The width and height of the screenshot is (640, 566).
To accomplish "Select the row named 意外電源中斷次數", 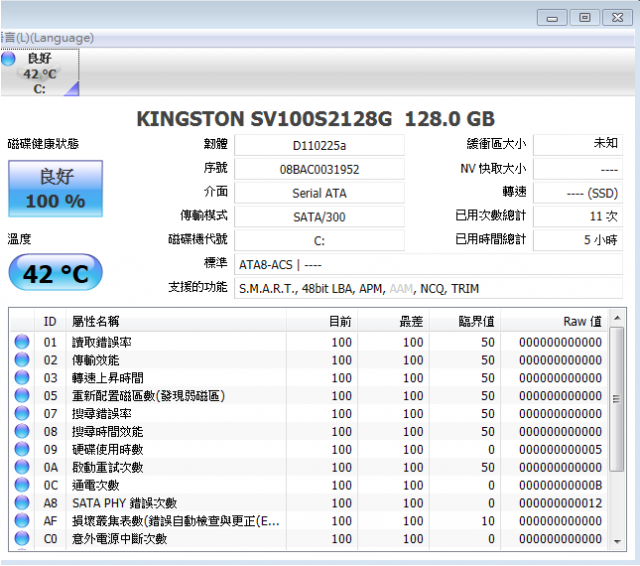I will pos(309,539).
